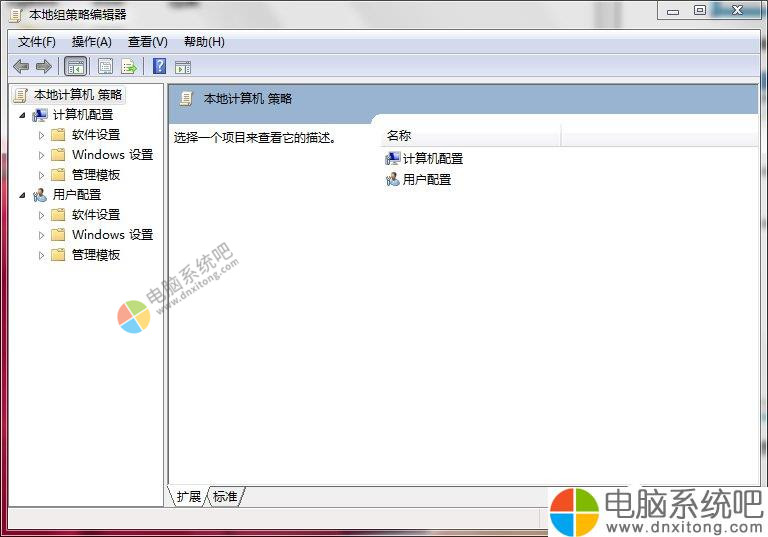
Task: Select 本地计算机 策略 root node text
Action: point(78,95)
